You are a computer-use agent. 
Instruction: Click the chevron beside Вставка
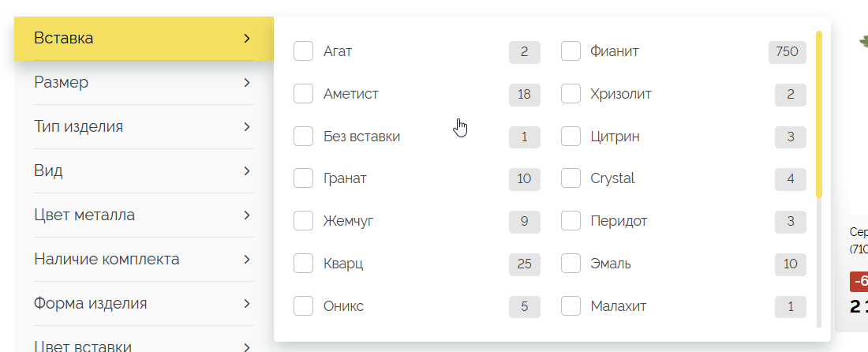[x=247, y=38]
